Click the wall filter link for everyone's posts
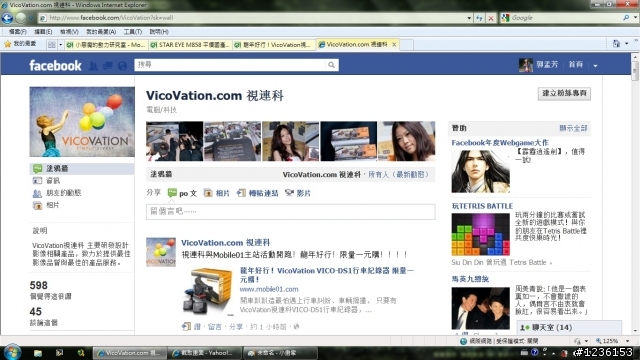640x360 pixels. point(398,174)
